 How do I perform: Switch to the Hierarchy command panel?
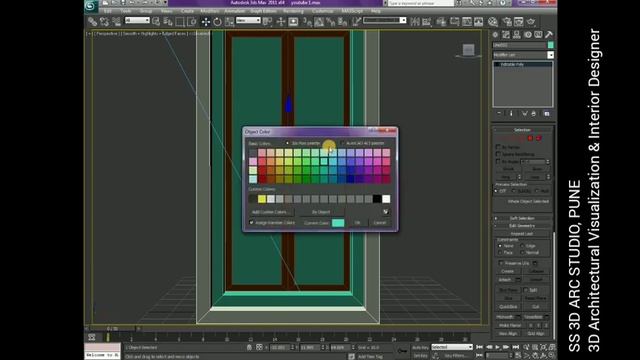(517, 35)
